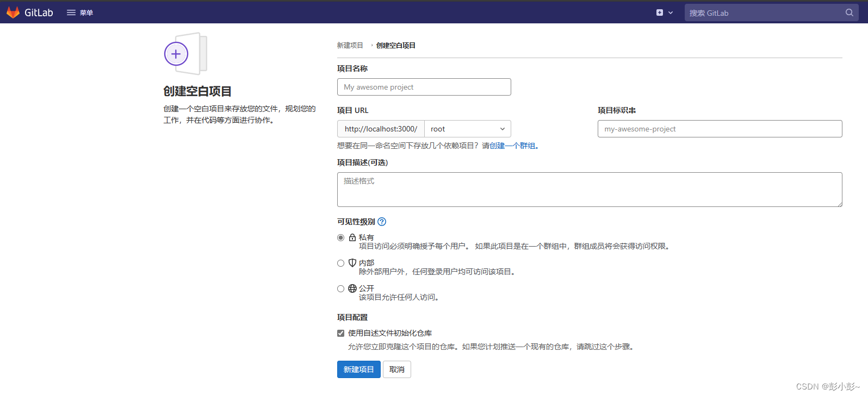Image resolution: width=868 pixels, height=396 pixels.
Task: Click the 取消 button
Action: pyautogui.click(x=397, y=369)
